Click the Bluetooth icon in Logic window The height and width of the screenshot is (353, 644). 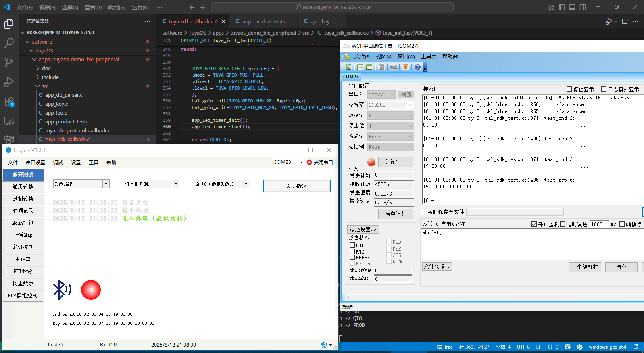(x=62, y=290)
